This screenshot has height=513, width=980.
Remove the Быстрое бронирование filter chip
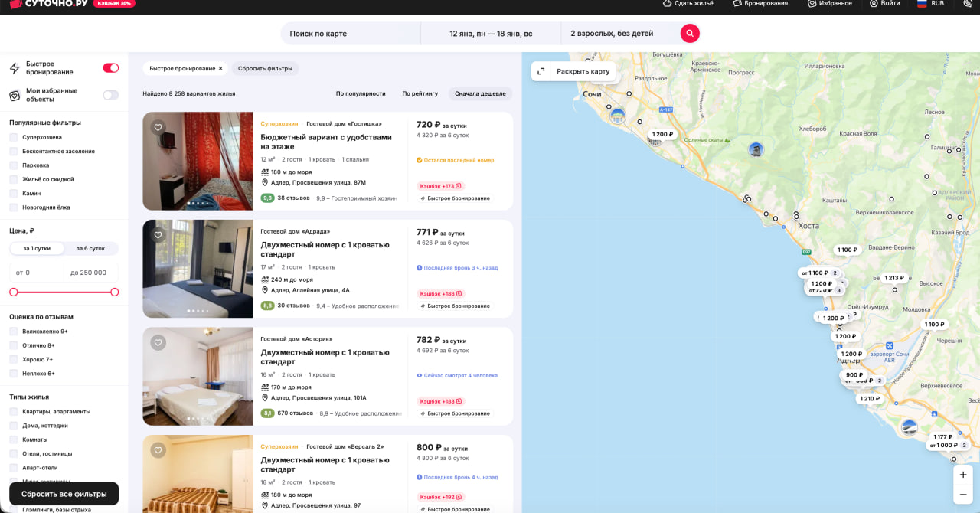220,69
